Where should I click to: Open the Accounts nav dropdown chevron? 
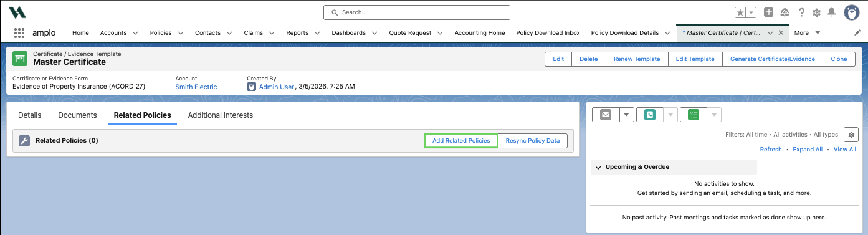tap(135, 32)
